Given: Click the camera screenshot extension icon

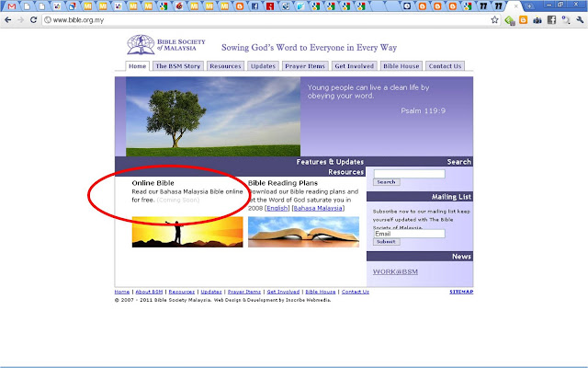Looking at the screenshot, I should tap(537, 20).
